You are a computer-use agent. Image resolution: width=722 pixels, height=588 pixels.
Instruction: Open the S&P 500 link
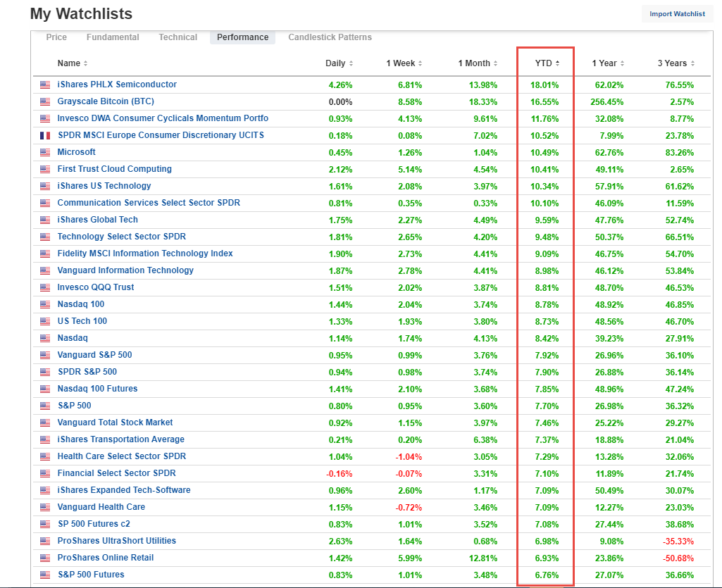click(x=74, y=406)
